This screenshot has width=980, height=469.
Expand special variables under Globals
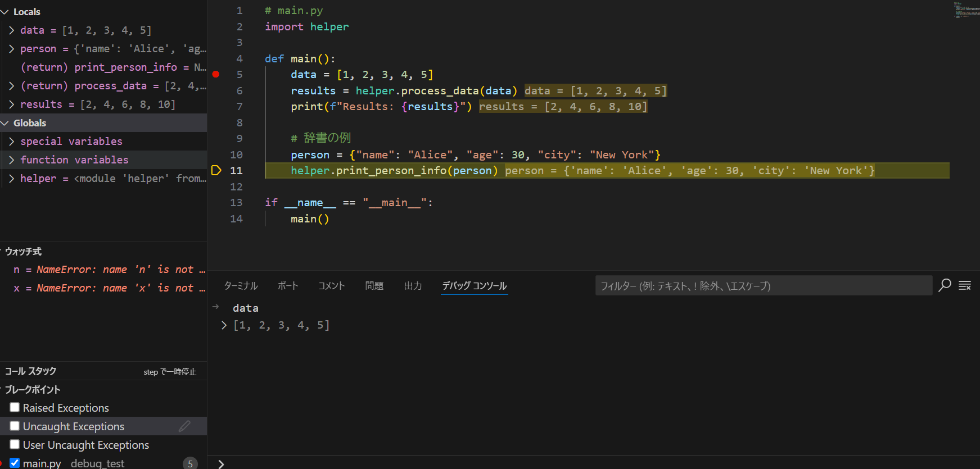point(12,142)
